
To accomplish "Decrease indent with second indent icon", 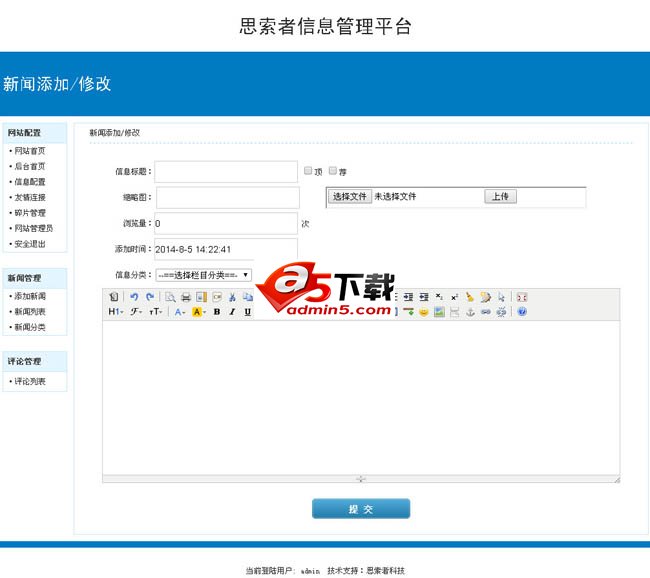I will [x=424, y=297].
